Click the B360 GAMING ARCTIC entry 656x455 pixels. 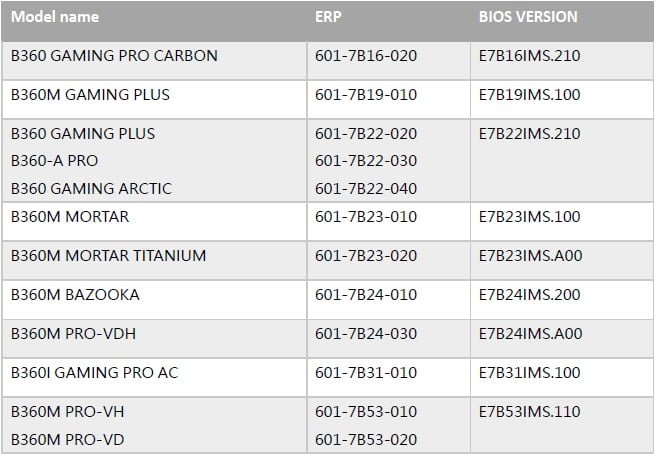point(91,188)
